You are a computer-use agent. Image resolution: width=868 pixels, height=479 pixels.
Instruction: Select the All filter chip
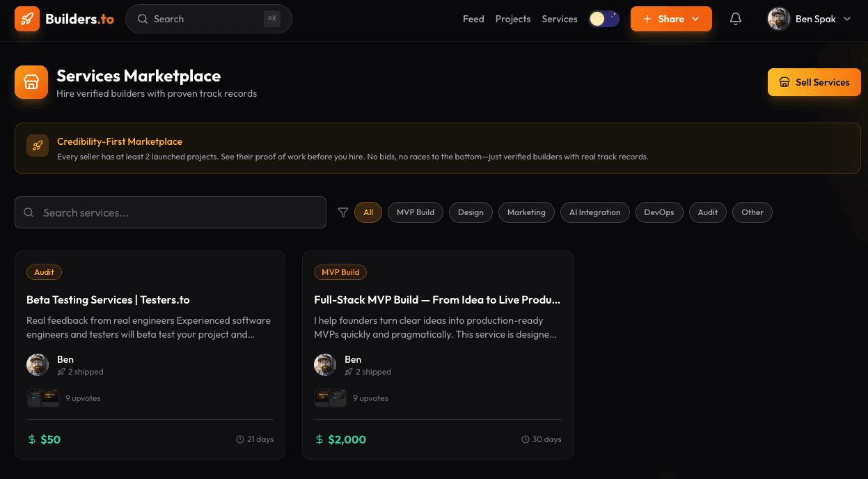pyautogui.click(x=368, y=212)
